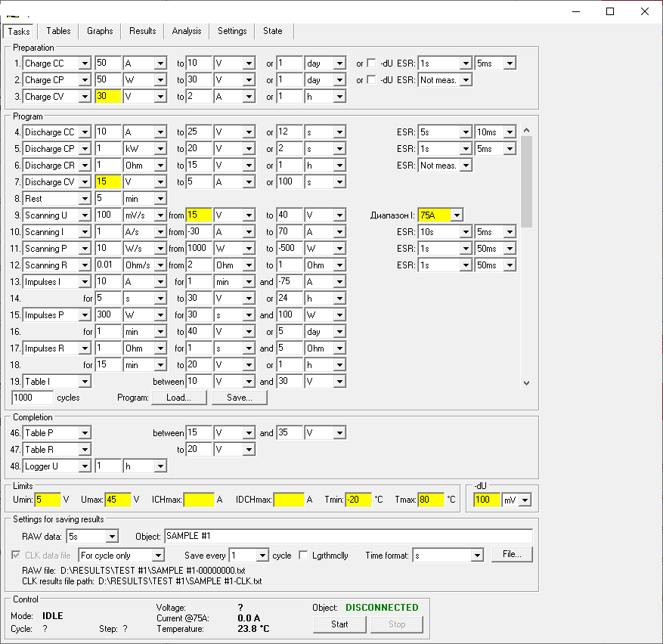Open step 48 Logger U mode dropdown
663x644 pixels.
[85, 466]
